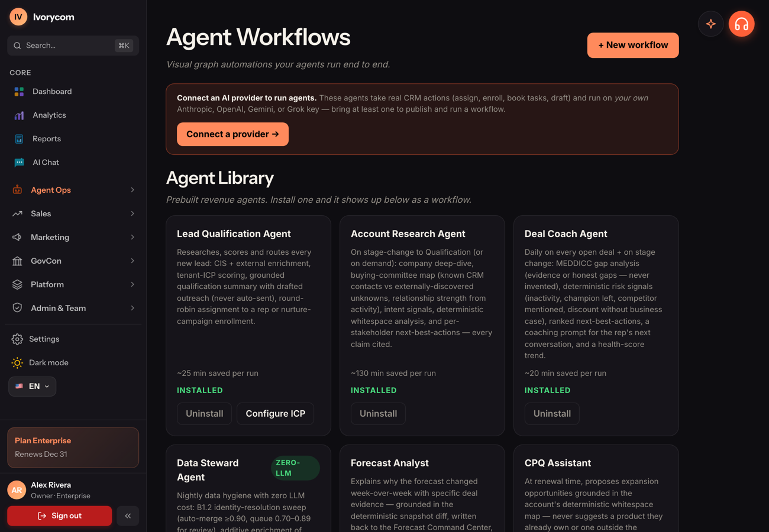The height and width of the screenshot is (532, 769).
Task: Focus the sidebar Search field
Action: coord(73,46)
